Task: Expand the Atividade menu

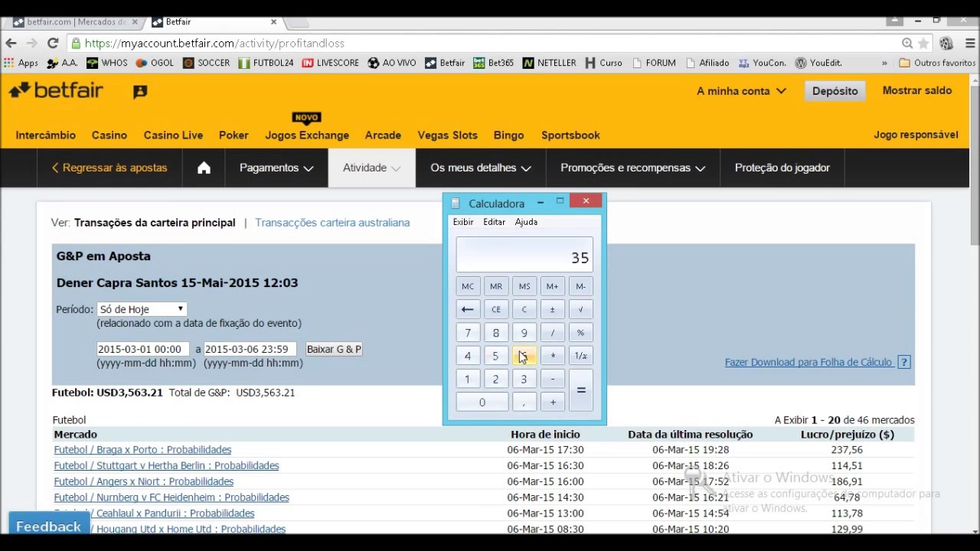Action: tap(372, 168)
